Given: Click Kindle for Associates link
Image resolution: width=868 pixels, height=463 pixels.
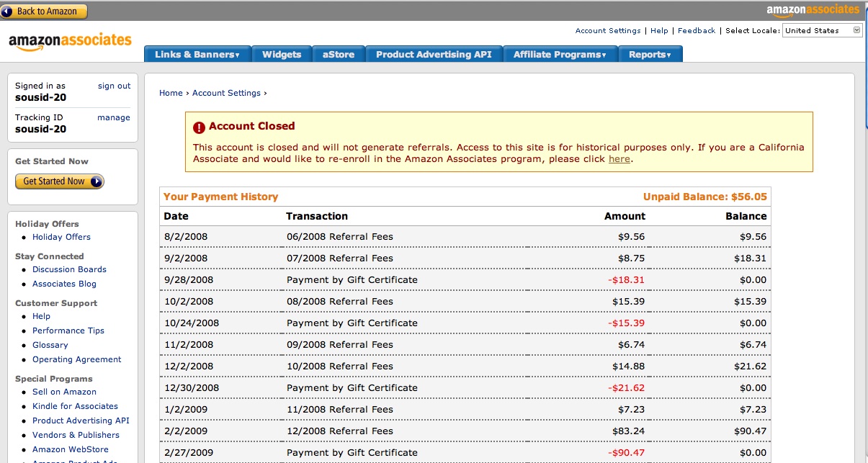Looking at the screenshot, I should tap(75, 406).
